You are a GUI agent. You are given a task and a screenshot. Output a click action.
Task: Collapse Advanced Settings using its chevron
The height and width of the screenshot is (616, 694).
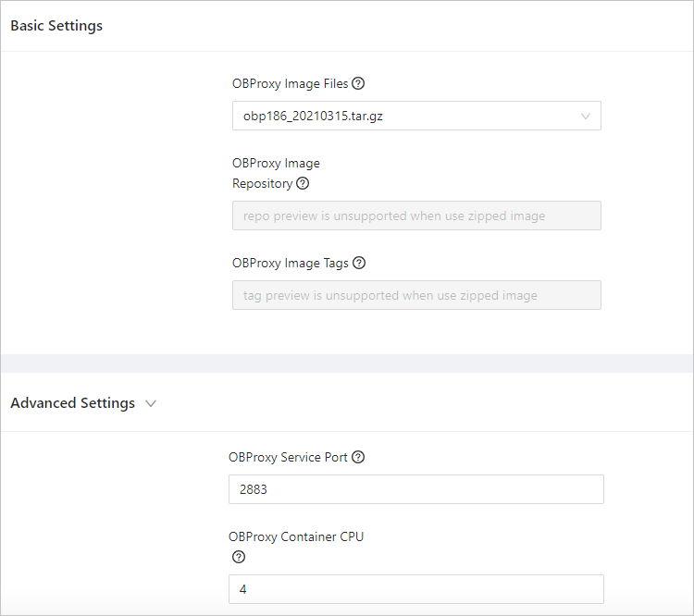coord(152,403)
